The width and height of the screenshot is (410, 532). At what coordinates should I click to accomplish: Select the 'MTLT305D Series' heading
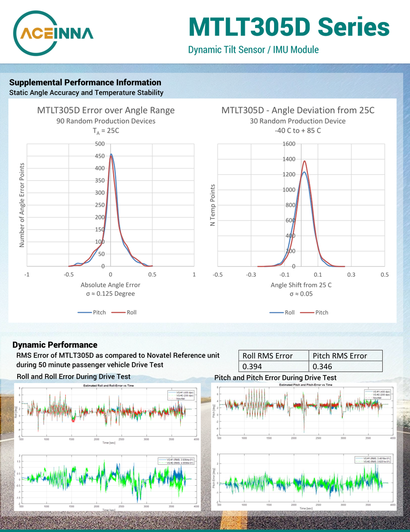click(x=289, y=27)
